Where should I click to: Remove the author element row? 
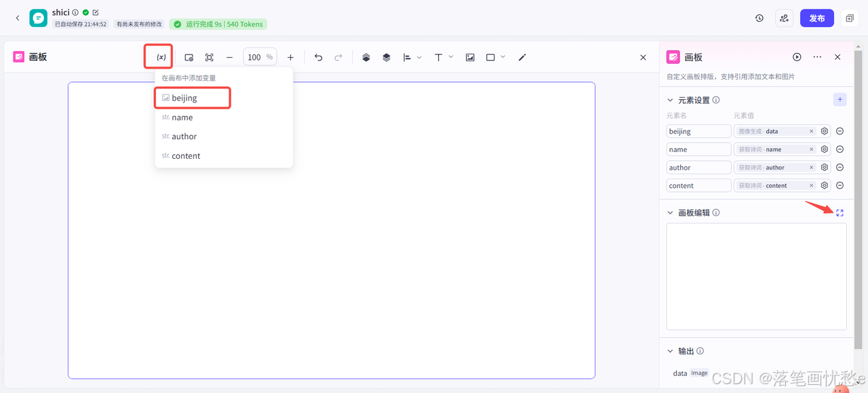coord(840,168)
